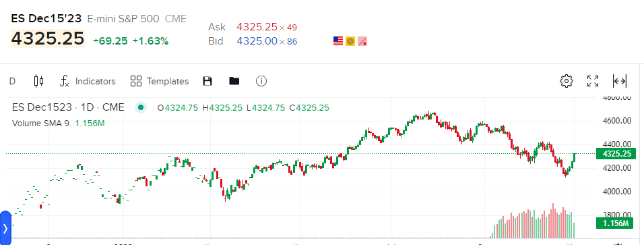Click the bid price 4325.00

257,41
